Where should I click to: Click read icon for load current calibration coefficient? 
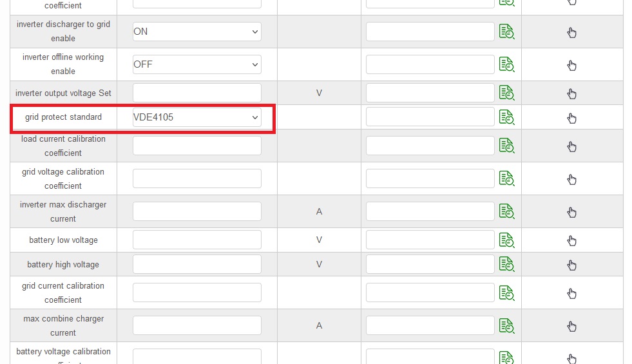coord(506,146)
